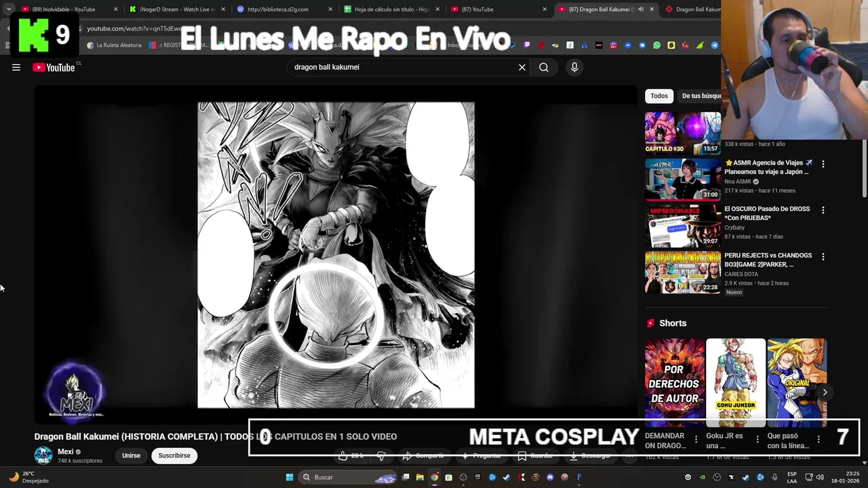Click the manga video player area
The height and width of the screenshot is (488, 868).
click(x=336, y=255)
